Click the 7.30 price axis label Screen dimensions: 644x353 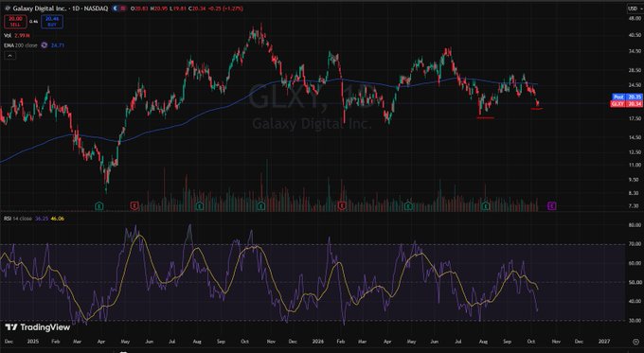tap(635, 206)
